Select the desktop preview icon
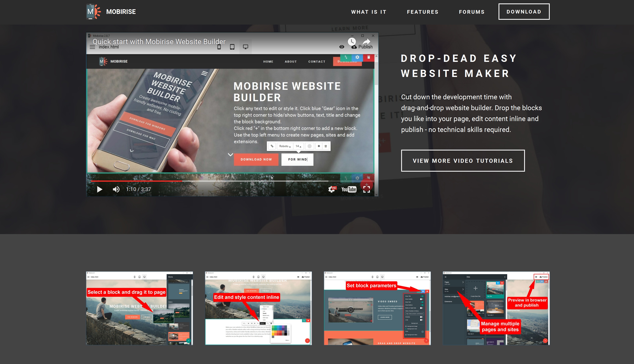The image size is (634, 364). tap(246, 47)
